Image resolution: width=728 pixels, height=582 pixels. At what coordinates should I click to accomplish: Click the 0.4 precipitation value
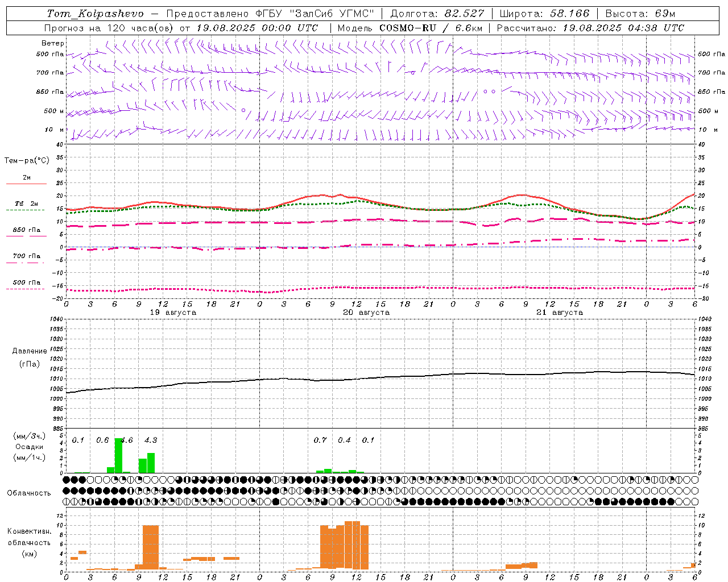coord(344,440)
